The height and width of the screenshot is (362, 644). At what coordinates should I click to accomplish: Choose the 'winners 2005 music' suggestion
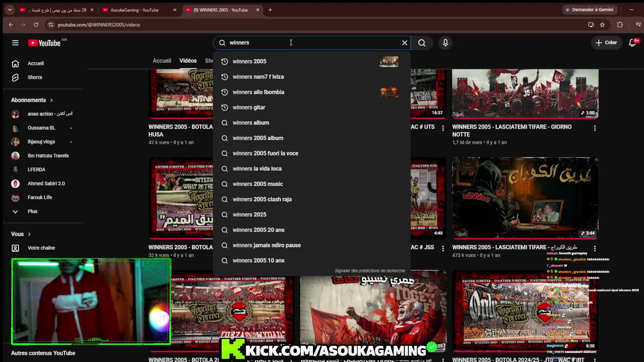(312, 184)
